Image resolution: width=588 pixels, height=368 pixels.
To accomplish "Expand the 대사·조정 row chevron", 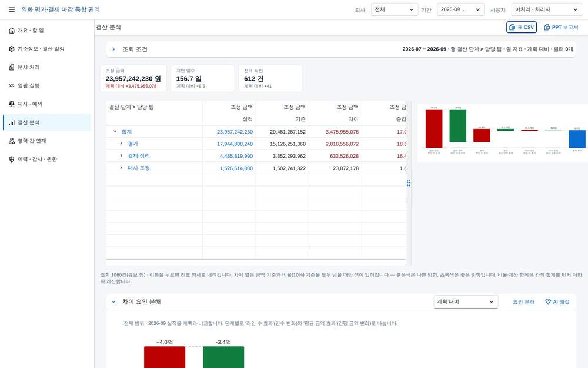I will click(x=121, y=168).
